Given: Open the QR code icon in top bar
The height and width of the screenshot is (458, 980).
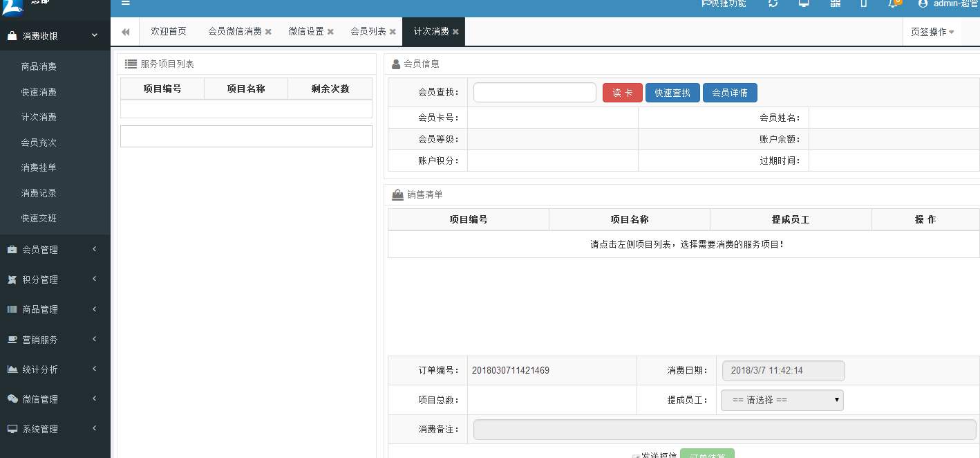Looking at the screenshot, I should point(836,3).
